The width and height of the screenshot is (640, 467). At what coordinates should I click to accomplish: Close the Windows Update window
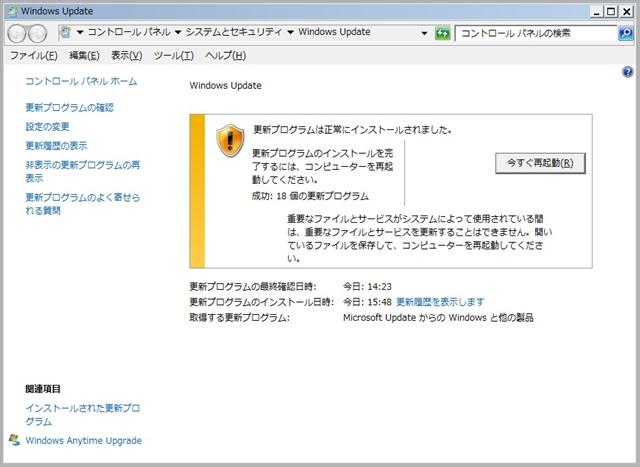[x=626, y=12]
